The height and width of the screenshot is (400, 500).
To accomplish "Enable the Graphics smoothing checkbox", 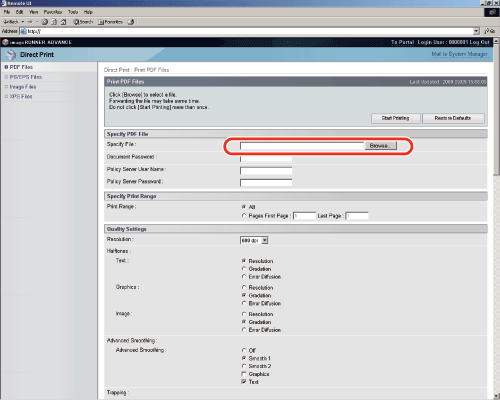I will [244, 374].
